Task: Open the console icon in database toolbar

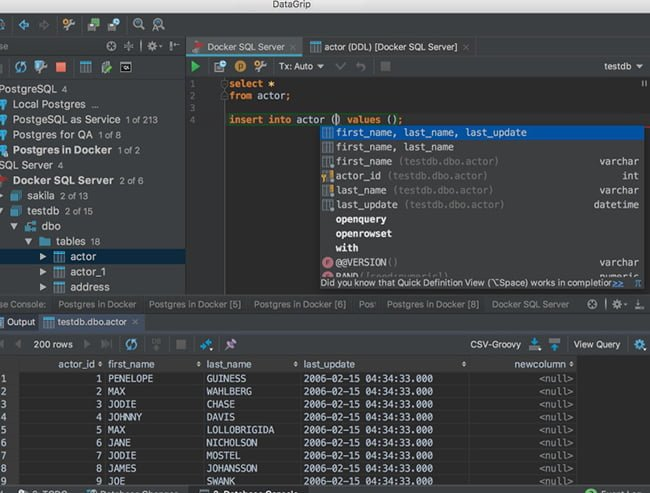Action: [x=126, y=67]
